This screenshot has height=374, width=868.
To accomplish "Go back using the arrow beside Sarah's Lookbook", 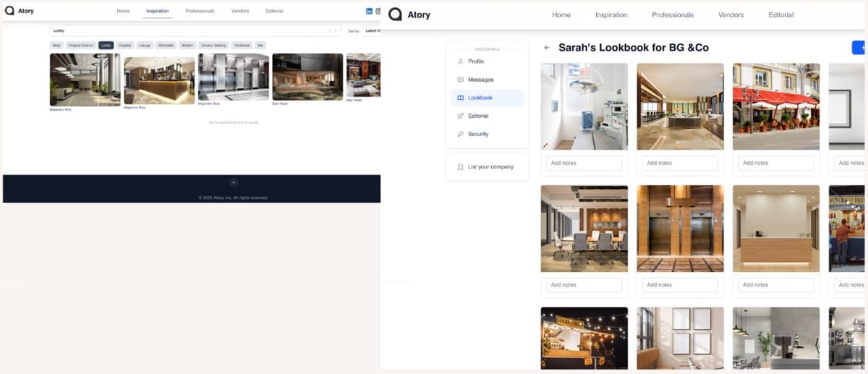I will click(547, 48).
